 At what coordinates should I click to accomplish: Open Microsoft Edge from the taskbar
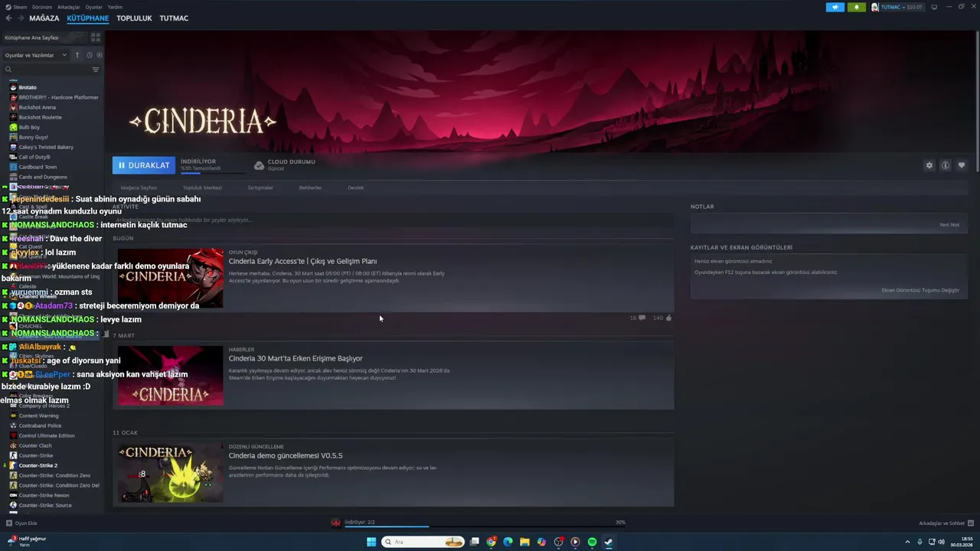point(508,542)
